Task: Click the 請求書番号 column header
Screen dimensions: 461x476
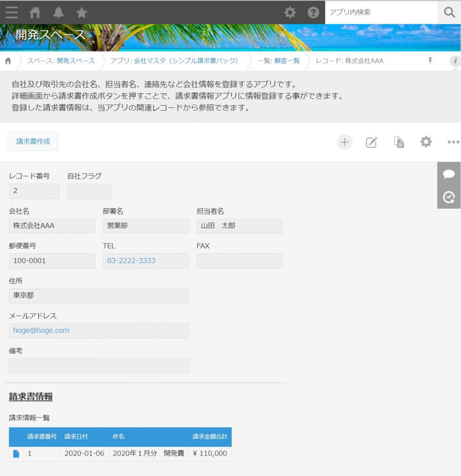Action: [x=42, y=436]
